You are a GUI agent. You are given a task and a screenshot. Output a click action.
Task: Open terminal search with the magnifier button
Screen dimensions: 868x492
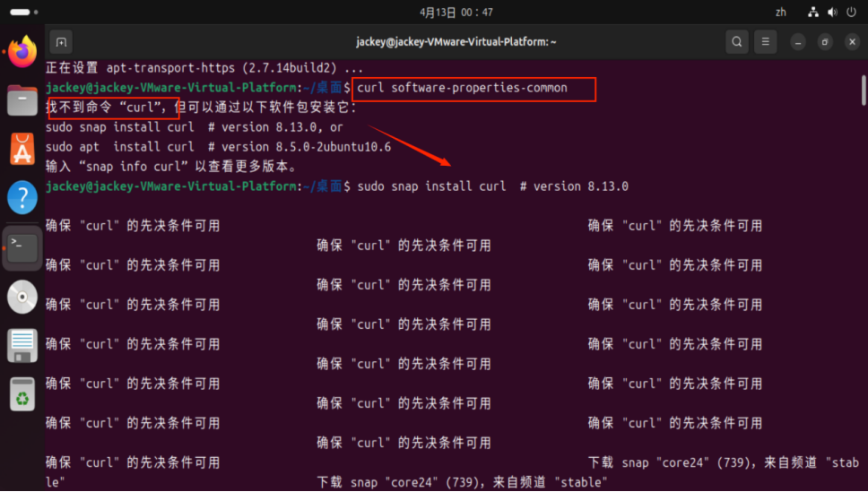737,42
